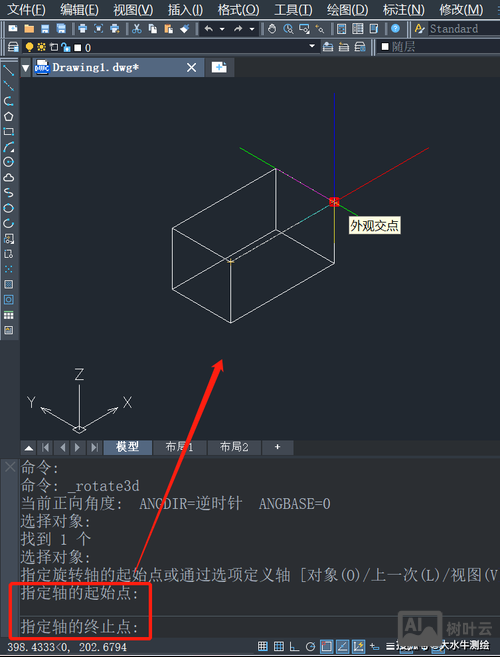Open the 标注(N) menu
The image size is (500, 657).
click(404, 9)
